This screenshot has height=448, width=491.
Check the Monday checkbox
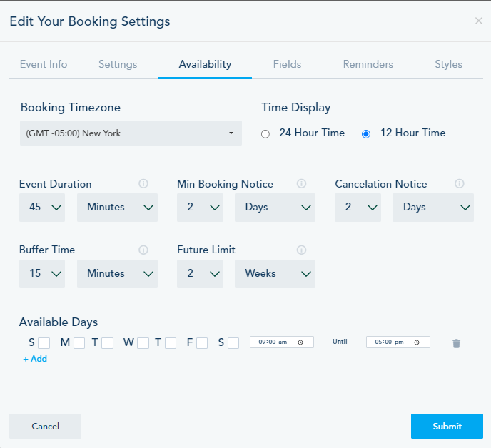(x=79, y=343)
